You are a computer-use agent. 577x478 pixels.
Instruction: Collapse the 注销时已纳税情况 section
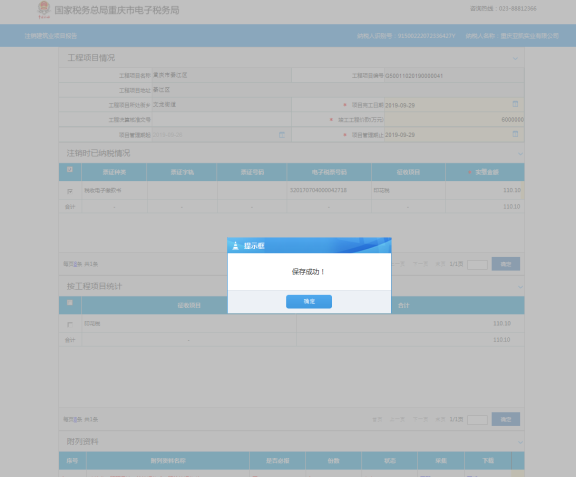pos(520,153)
